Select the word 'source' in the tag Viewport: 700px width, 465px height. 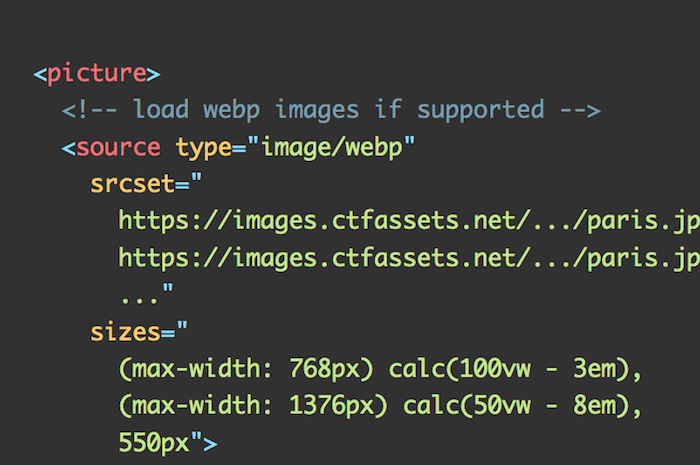coord(118,147)
